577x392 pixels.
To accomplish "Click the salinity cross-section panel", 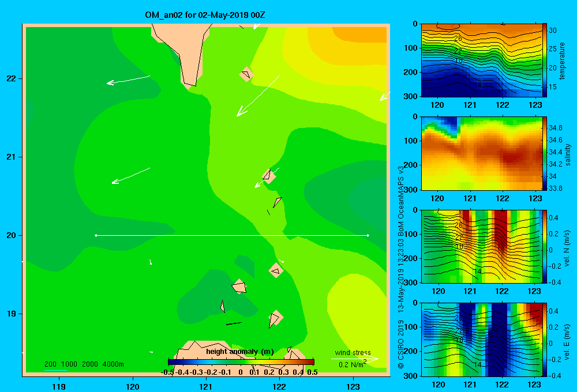I will [x=482, y=153].
